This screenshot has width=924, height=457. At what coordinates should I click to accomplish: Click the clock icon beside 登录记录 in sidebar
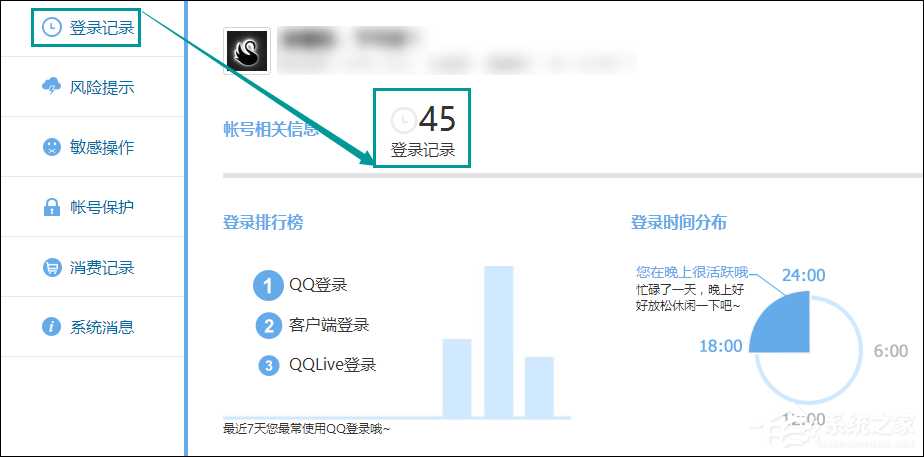click(x=52, y=28)
